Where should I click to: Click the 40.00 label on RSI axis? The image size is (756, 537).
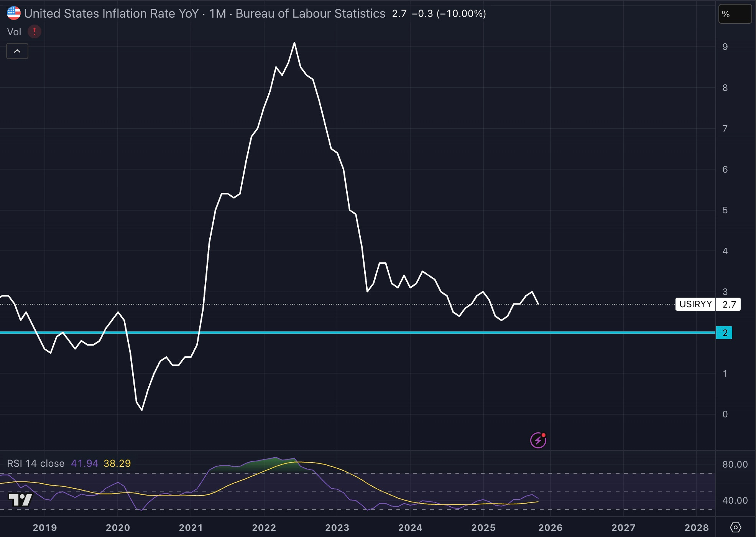735,501
